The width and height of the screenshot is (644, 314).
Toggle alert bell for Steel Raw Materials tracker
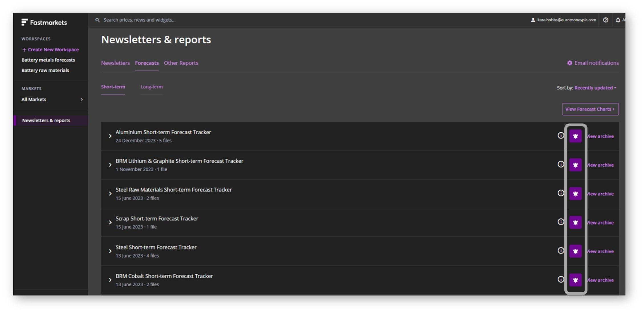tap(575, 194)
